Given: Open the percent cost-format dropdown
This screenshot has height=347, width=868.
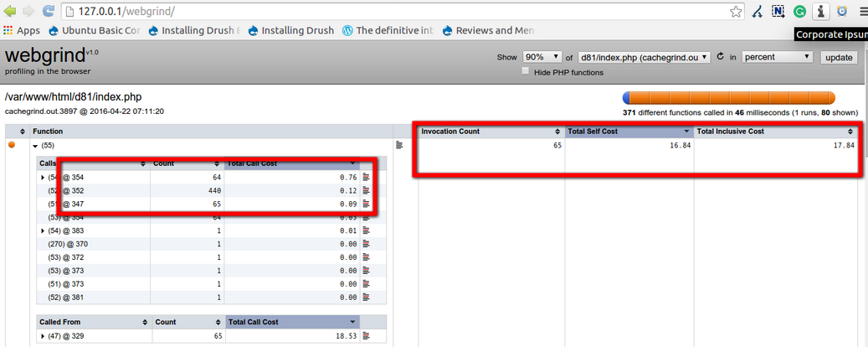Looking at the screenshot, I should [778, 56].
